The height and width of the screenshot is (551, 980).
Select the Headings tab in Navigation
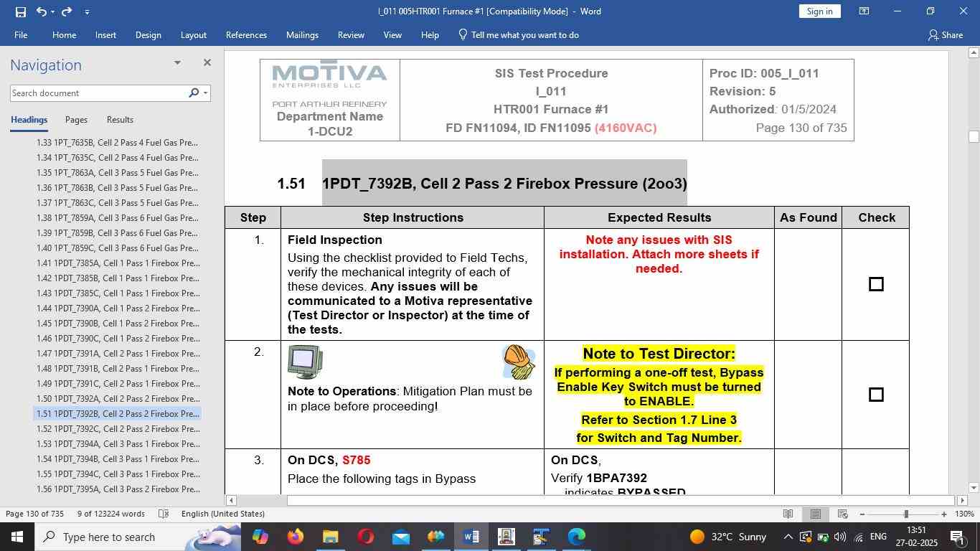click(x=29, y=120)
